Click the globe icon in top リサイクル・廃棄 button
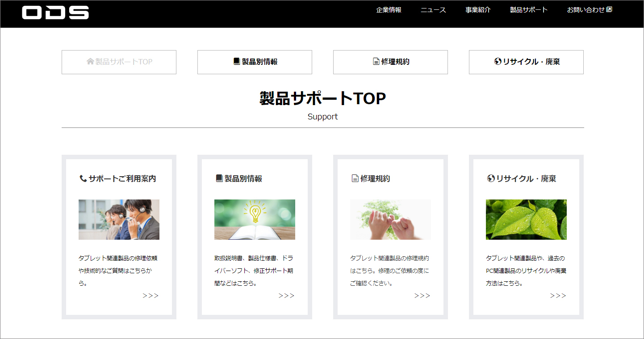Viewport: 644px width, 339px height. 498,62
